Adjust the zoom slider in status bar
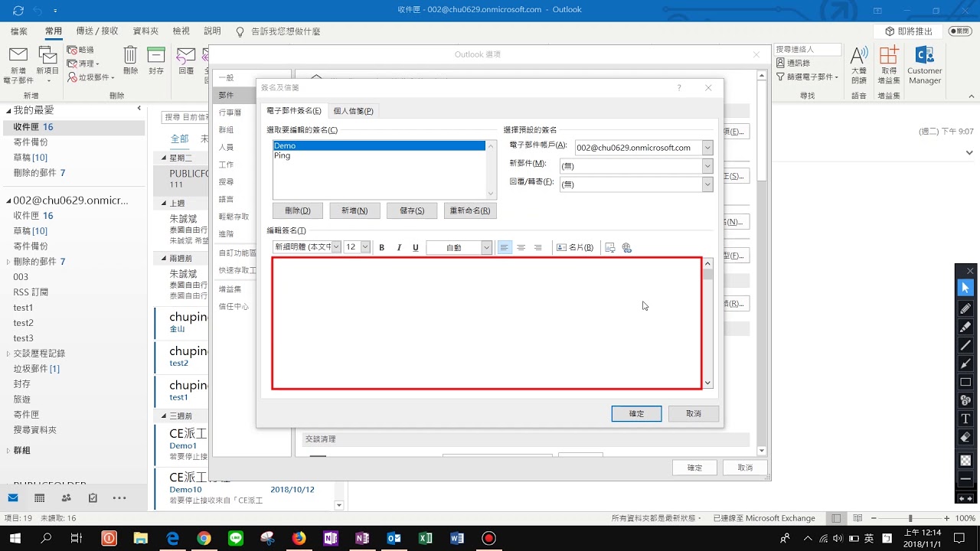Screen dimensions: 980x551 pos(910,518)
